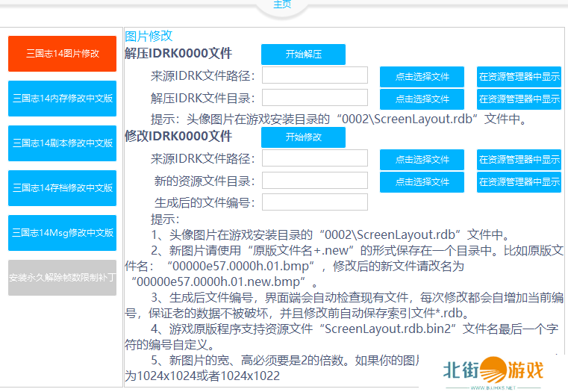Click 点击选择文件 for the modify section's 来源IDRK文件路径
This screenshot has height=392, width=568.
pyautogui.click(x=422, y=160)
